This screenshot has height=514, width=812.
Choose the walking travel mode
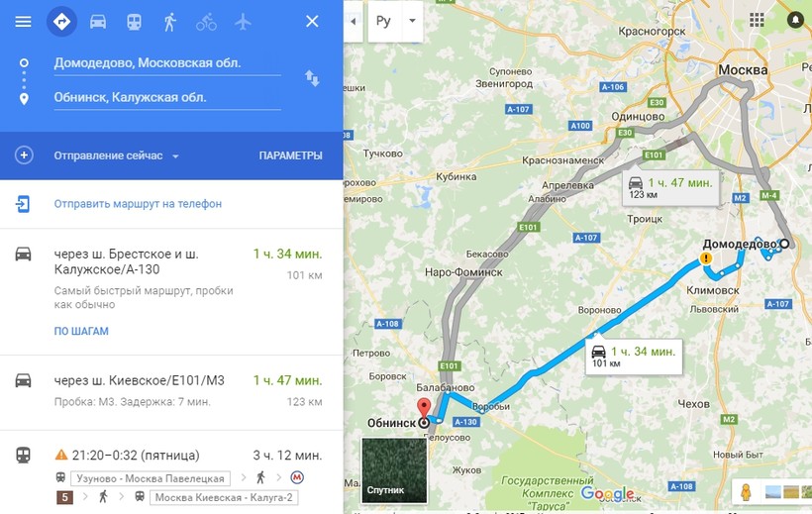[x=170, y=22]
